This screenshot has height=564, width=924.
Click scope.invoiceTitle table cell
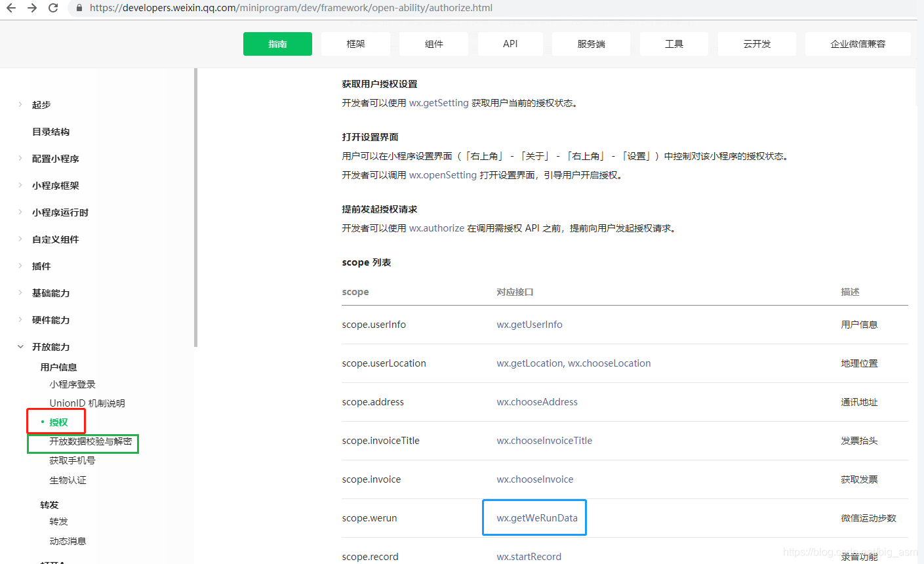point(380,441)
